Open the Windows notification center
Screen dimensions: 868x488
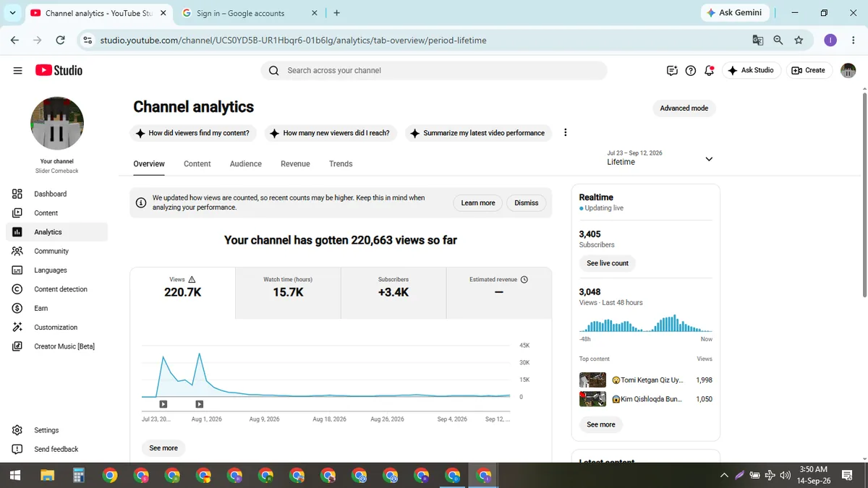point(847,475)
